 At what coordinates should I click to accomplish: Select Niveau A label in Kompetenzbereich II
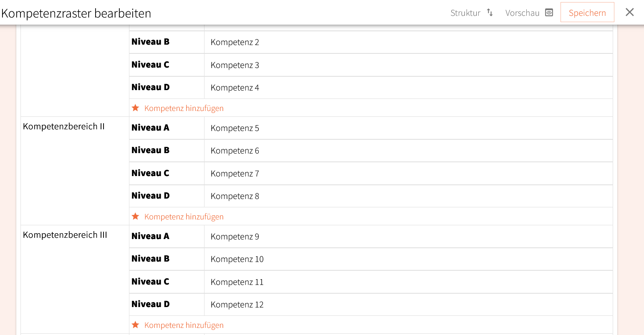click(150, 128)
